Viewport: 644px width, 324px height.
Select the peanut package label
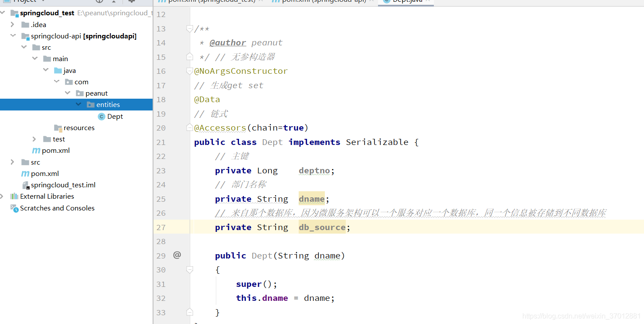pos(96,93)
